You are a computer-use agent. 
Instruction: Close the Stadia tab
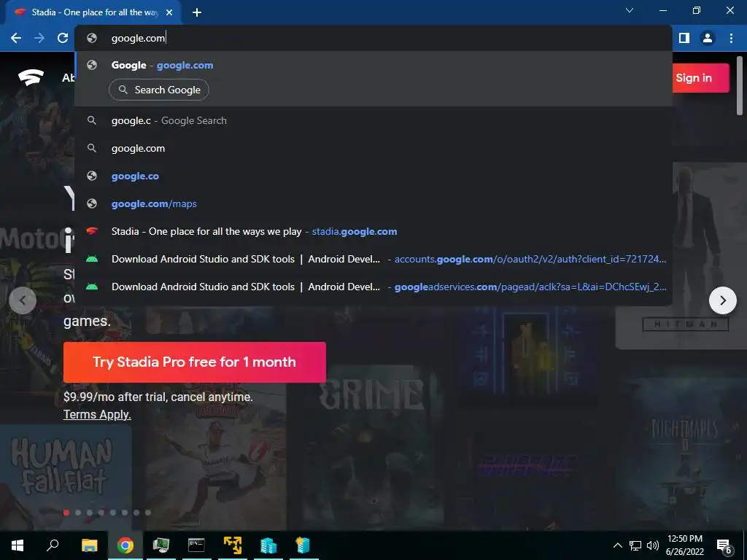tap(169, 12)
